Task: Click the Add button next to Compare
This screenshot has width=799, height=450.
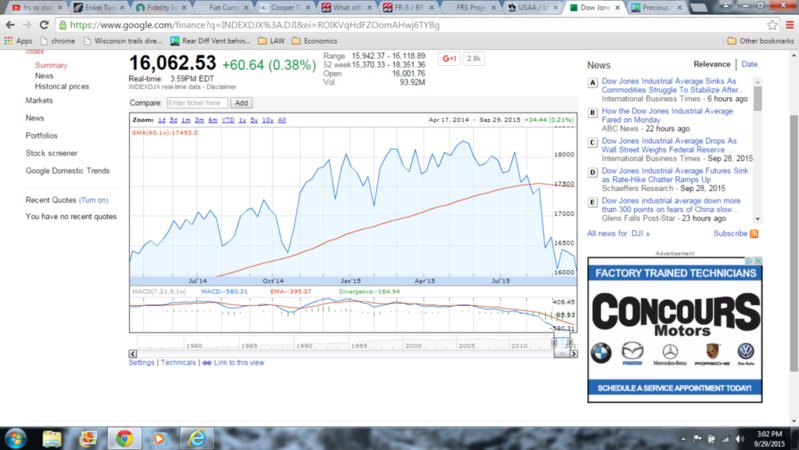Action: click(241, 103)
